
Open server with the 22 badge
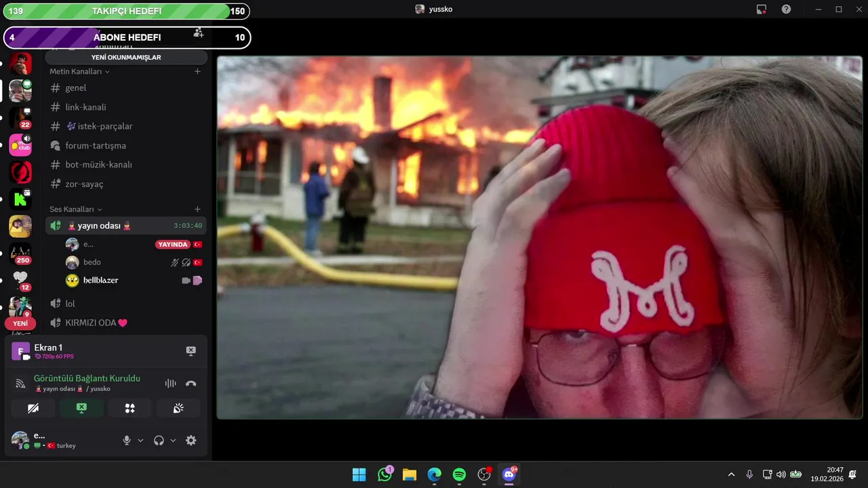(20, 118)
